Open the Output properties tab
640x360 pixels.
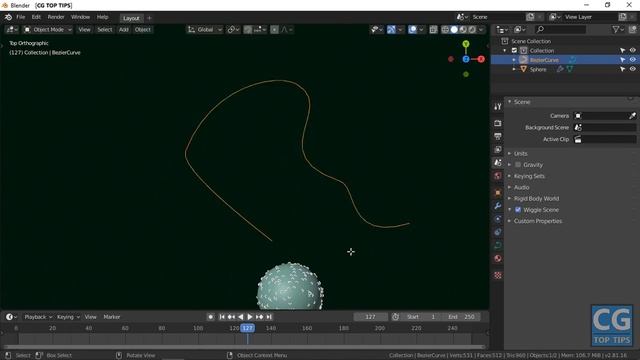tap(498, 136)
